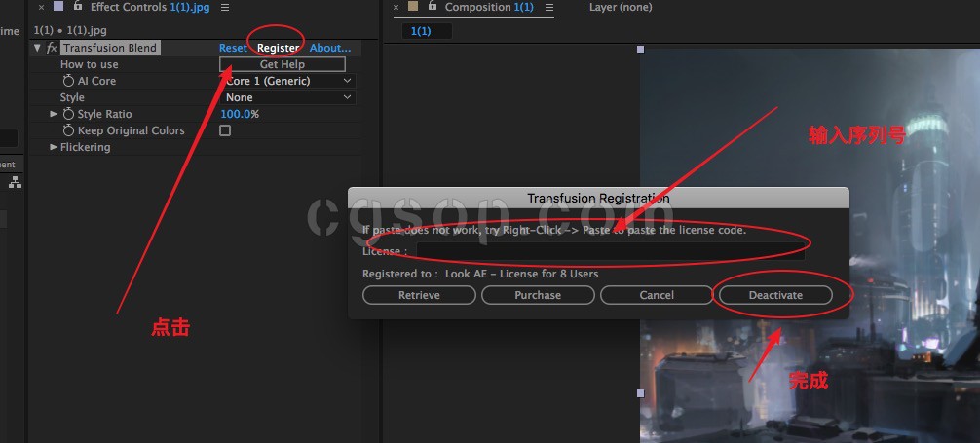
Task: Click the Purchase button
Action: click(538, 295)
